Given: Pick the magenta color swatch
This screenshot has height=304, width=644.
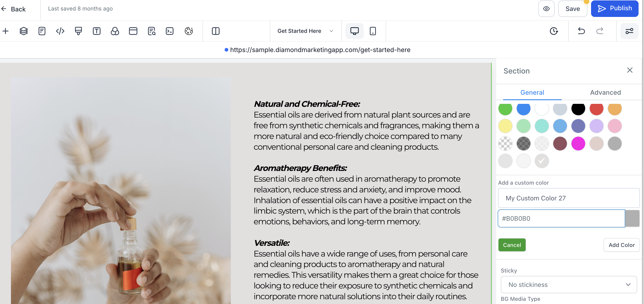Looking at the screenshot, I should (x=578, y=144).
